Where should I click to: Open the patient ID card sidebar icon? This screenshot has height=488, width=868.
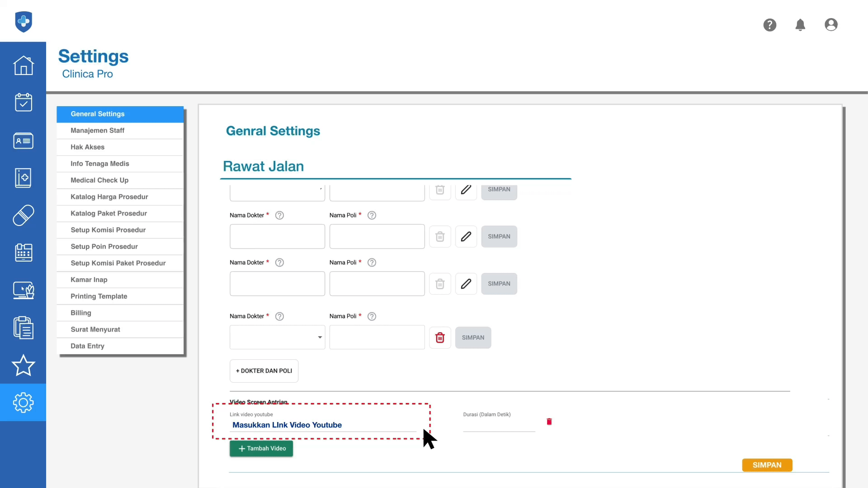[x=23, y=141]
